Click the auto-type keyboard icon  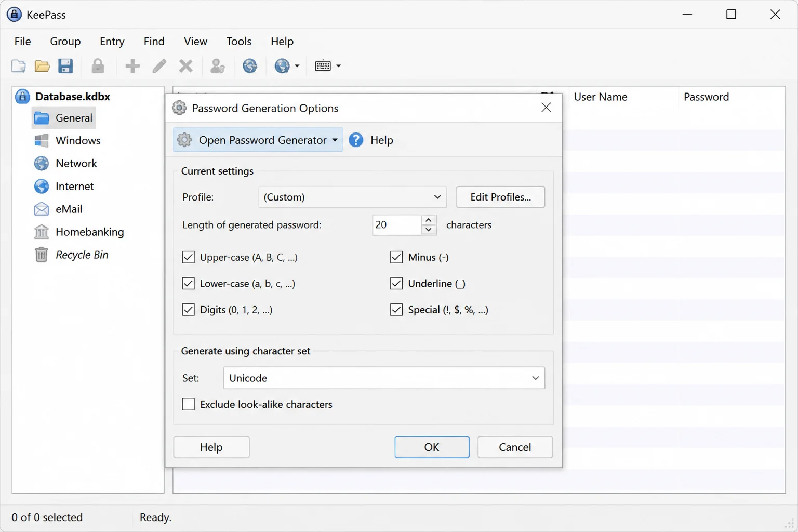click(x=323, y=66)
